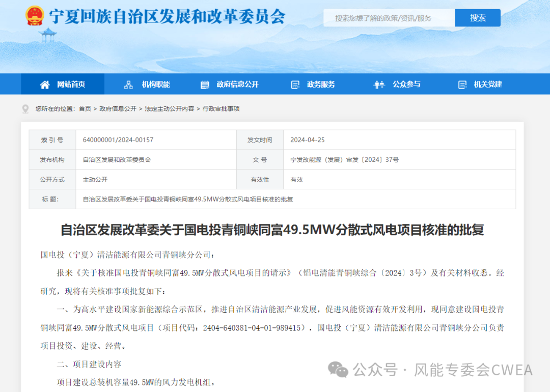The height and width of the screenshot is (392, 550).
Task: Click the organization chart icon beside 机构职能
Action: click(x=128, y=85)
